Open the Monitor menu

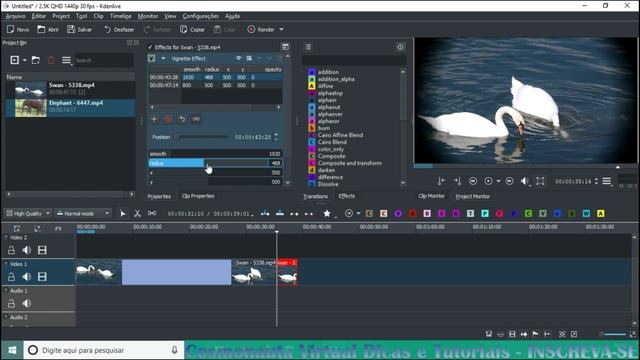pos(148,16)
